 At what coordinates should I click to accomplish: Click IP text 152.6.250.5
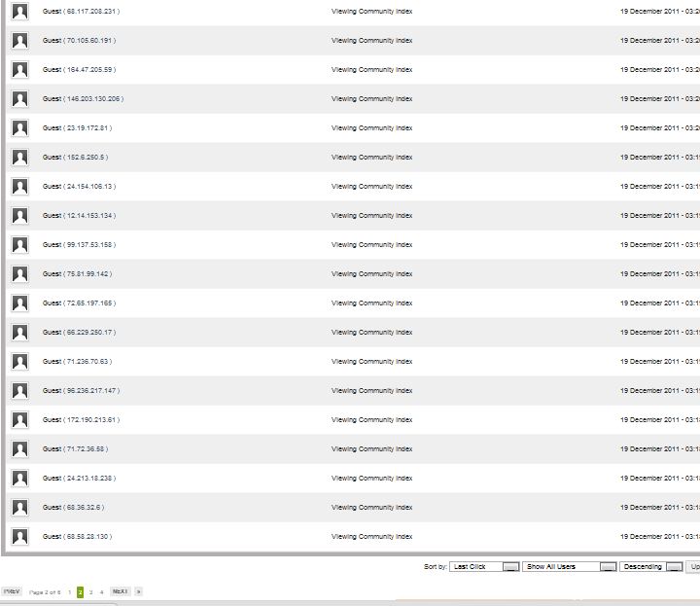[86, 158]
